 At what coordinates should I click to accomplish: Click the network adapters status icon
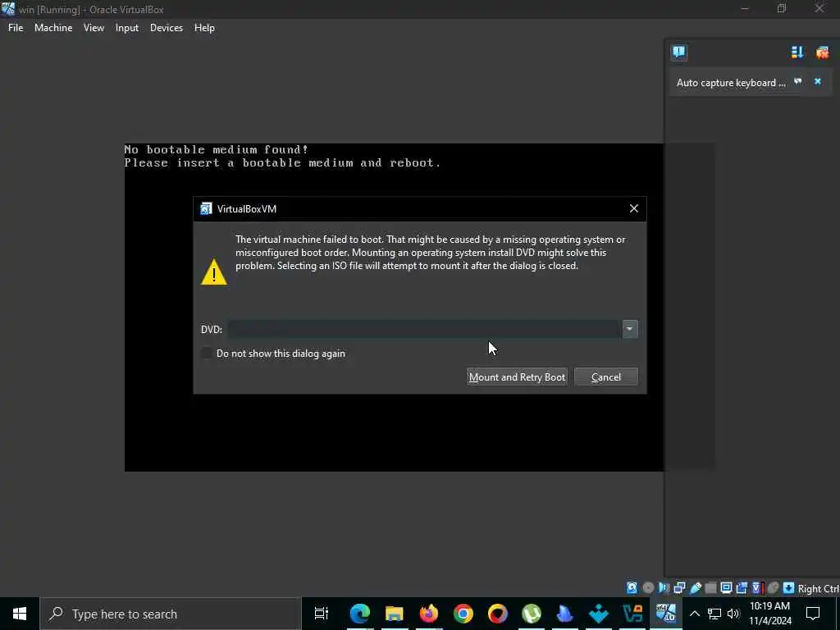(679, 587)
